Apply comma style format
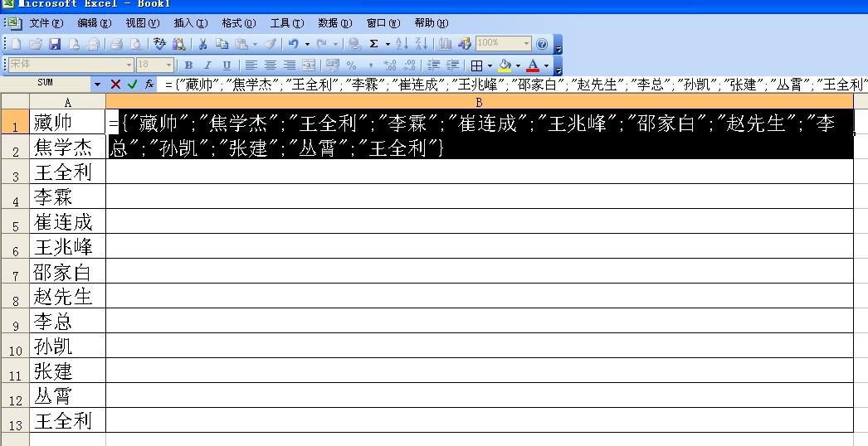The height and width of the screenshot is (446, 868). tap(370, 65)
